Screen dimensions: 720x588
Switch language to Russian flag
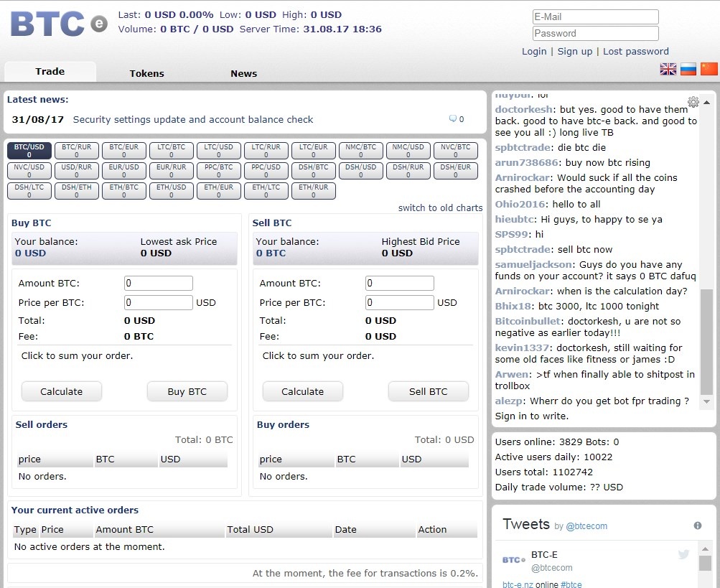tap(688, 69)
